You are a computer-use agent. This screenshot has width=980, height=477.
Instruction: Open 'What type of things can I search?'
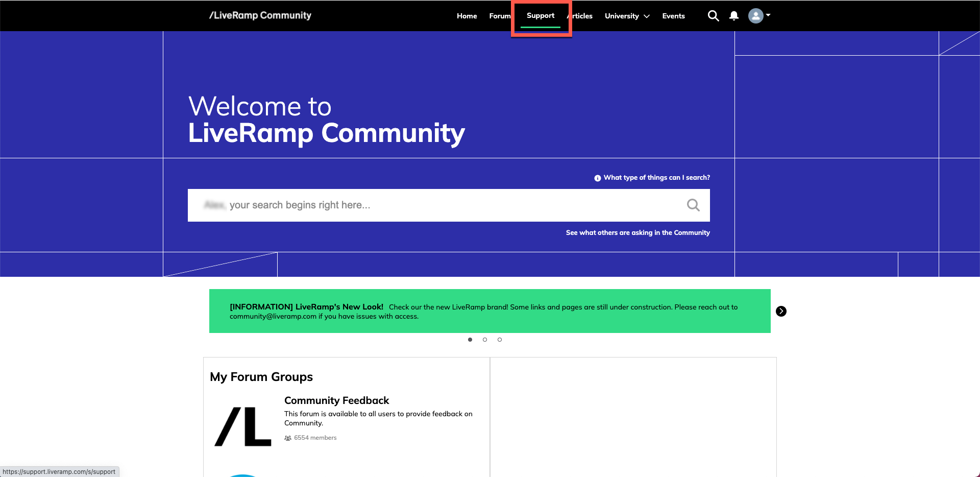[x=656, y=178]
